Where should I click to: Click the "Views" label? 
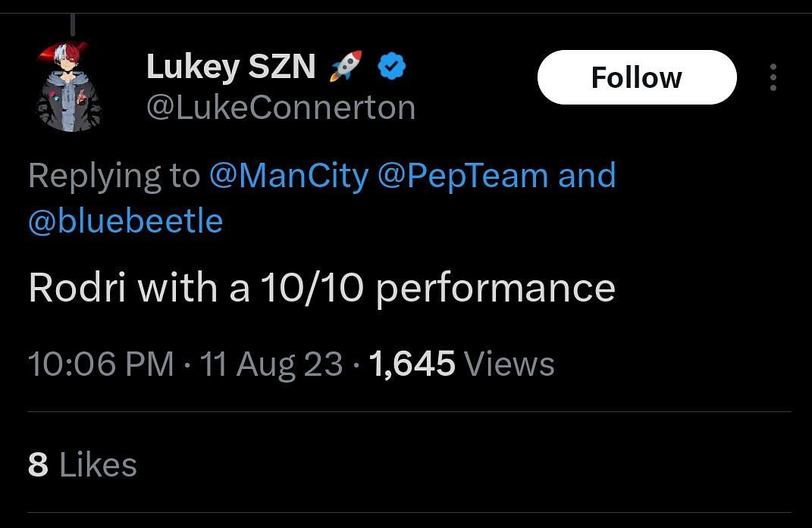tap(509, 364)
